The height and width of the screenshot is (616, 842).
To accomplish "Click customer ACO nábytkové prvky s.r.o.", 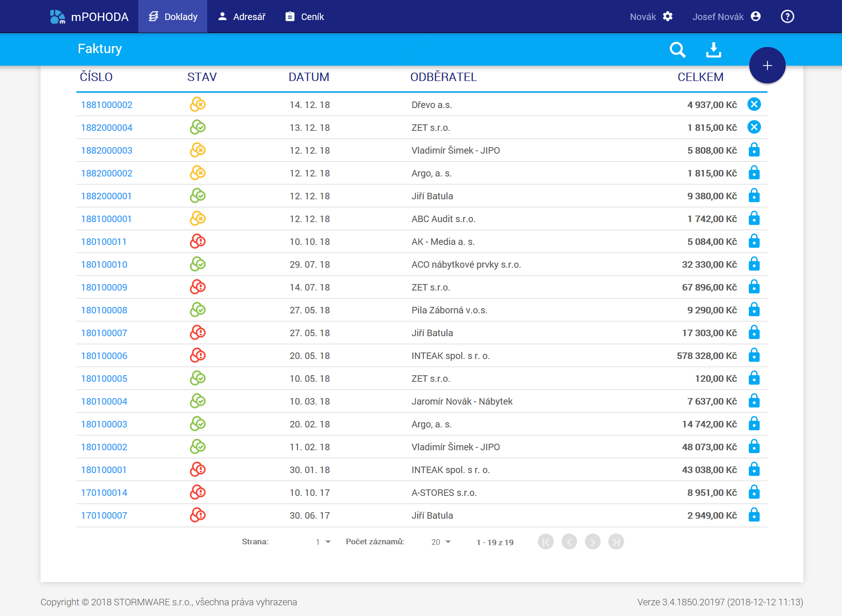I will point(466,264).
